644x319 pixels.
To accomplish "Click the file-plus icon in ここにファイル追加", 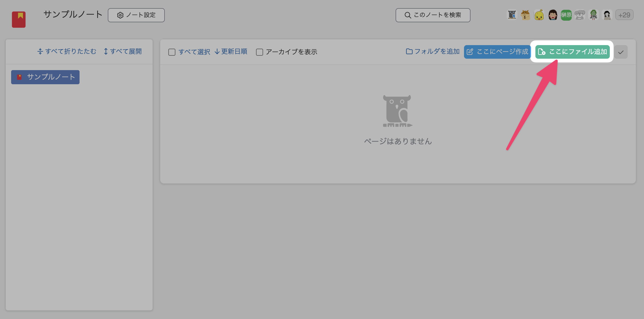I will [542, 52].
